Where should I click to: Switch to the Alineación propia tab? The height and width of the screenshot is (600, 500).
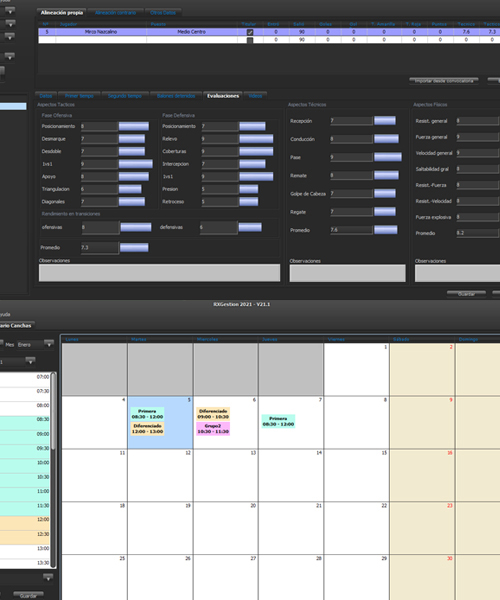pos(62,13)
